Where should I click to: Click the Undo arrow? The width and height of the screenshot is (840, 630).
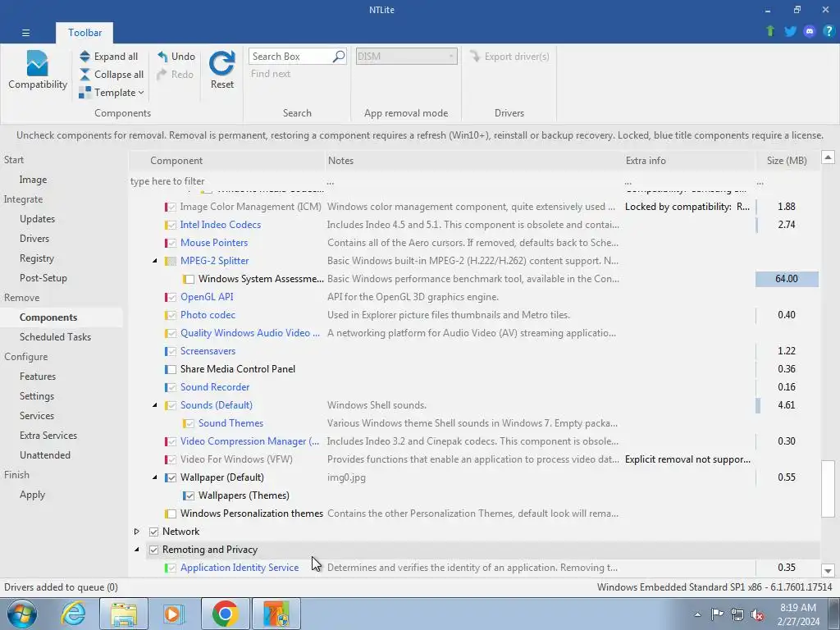click(x=162, y=57)
